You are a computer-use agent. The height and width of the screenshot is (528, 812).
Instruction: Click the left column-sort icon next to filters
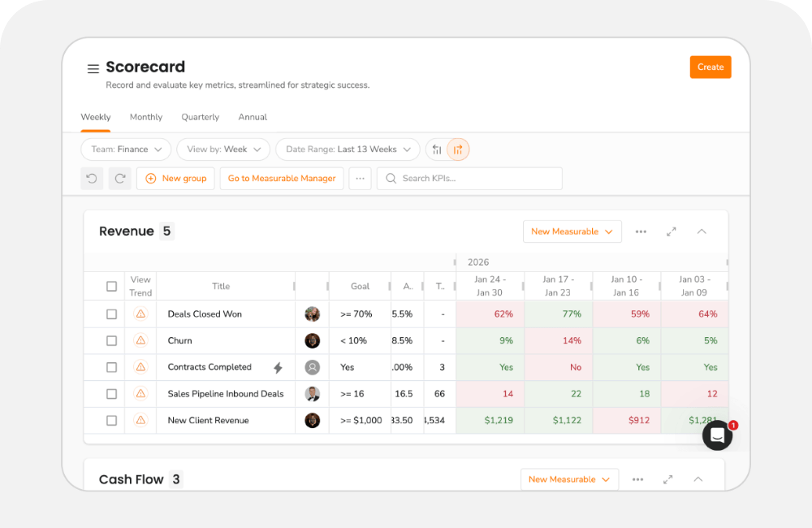point(438,149)
